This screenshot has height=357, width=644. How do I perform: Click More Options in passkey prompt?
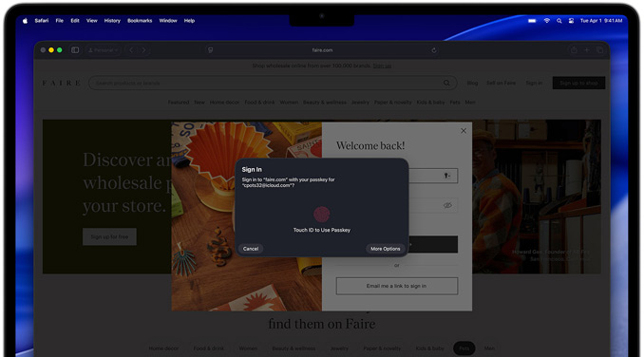386,249
